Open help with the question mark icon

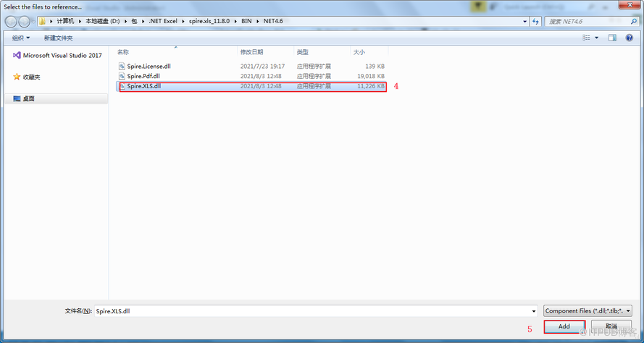point(630,38)
